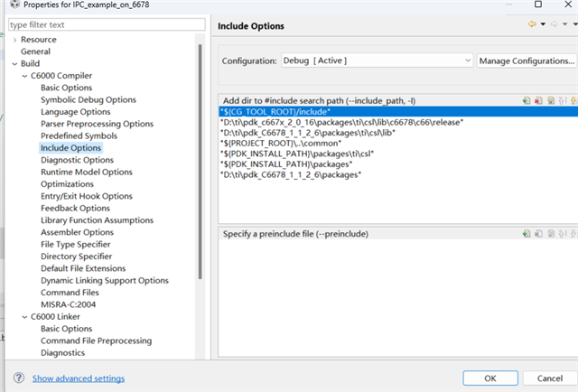Select General in the settings tree
This screenshot has width=578, height=392.
click(x=35, y=51)
